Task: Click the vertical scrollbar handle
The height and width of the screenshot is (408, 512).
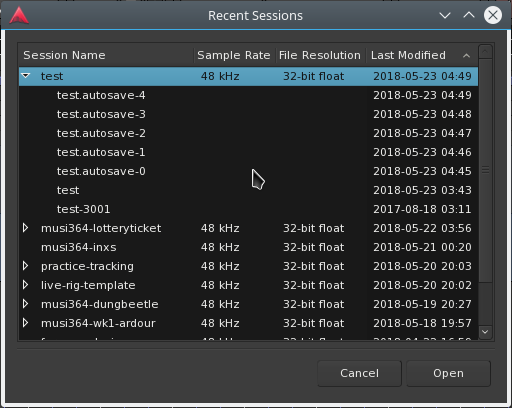Action: click(485, 170)
